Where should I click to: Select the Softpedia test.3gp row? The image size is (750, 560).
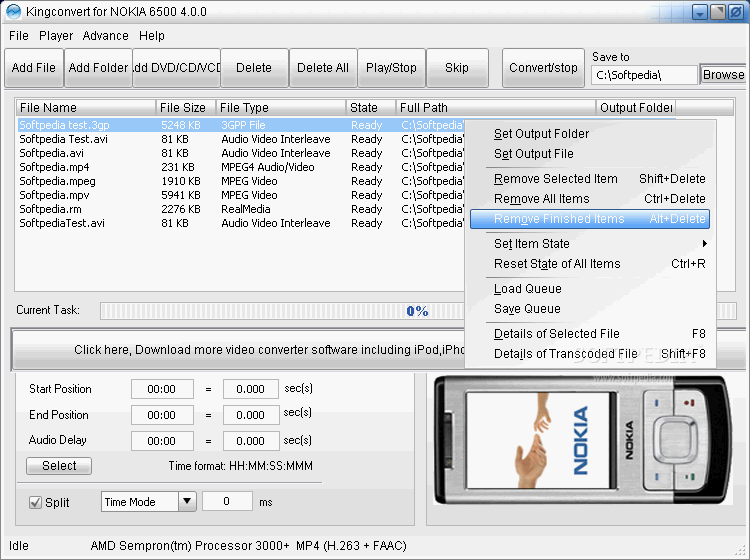coord(241,125)
